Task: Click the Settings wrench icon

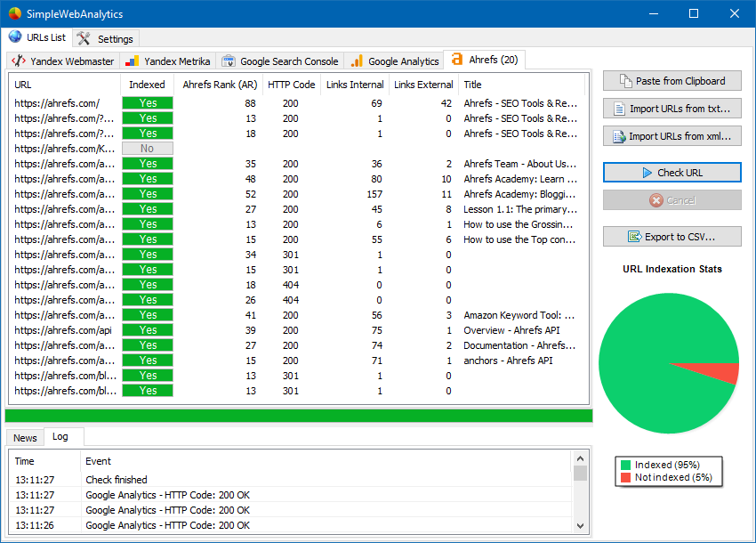Action: (84, 38)
